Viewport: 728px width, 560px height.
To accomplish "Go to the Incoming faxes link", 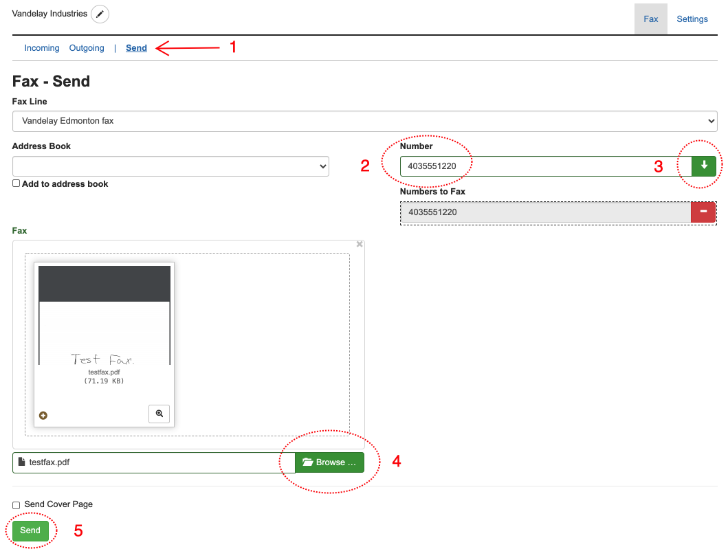I will [x=42, y=48].
